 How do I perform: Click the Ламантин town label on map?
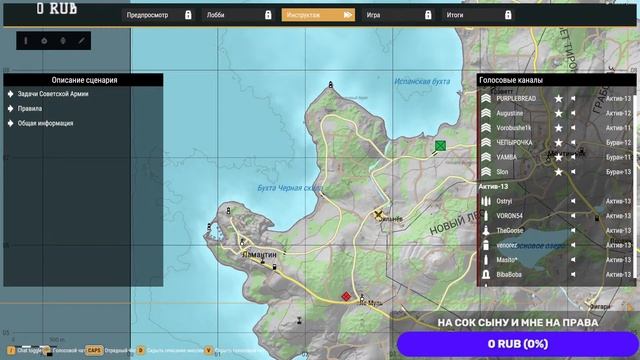tap(259, 254)
